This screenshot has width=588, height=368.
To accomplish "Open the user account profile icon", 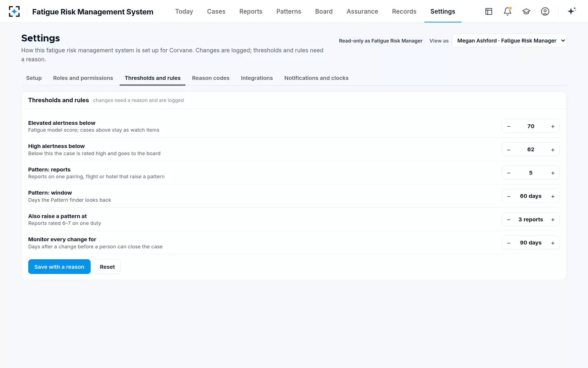I will (x=545, y=11).
